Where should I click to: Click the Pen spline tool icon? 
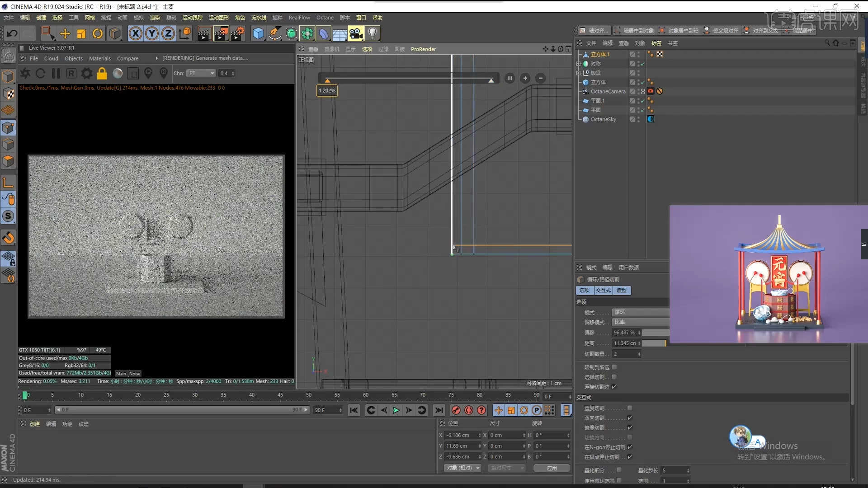274,33
